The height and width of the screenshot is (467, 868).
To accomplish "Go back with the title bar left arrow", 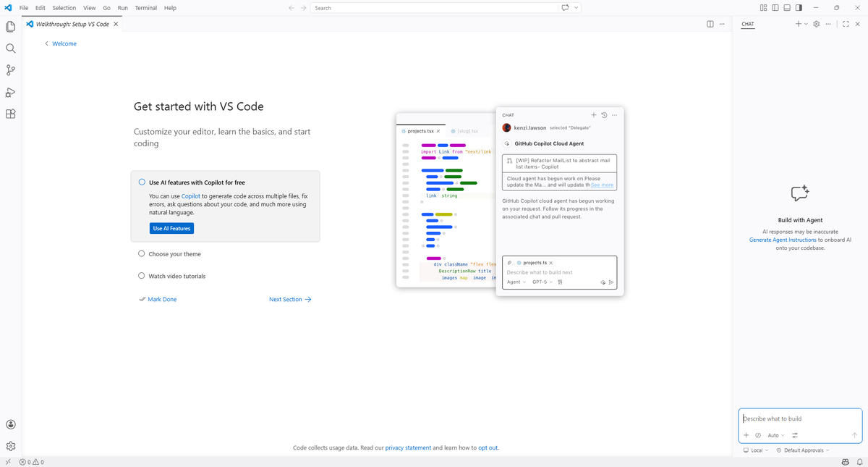I will tap(291, 8).
